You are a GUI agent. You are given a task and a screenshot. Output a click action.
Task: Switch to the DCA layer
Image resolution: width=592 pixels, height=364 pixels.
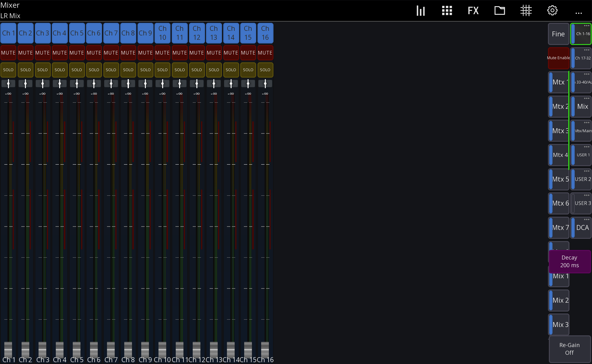(581, 228)
